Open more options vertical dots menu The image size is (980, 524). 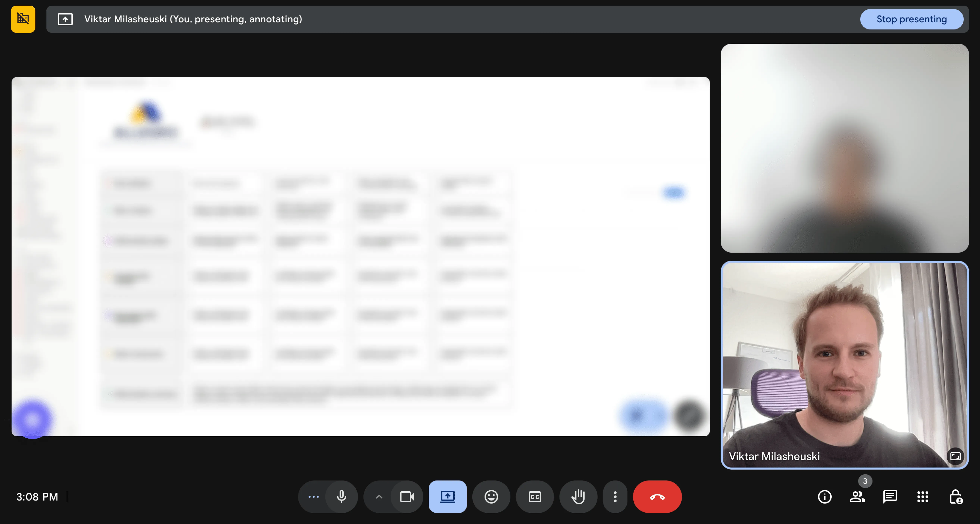tap(615, 497)
